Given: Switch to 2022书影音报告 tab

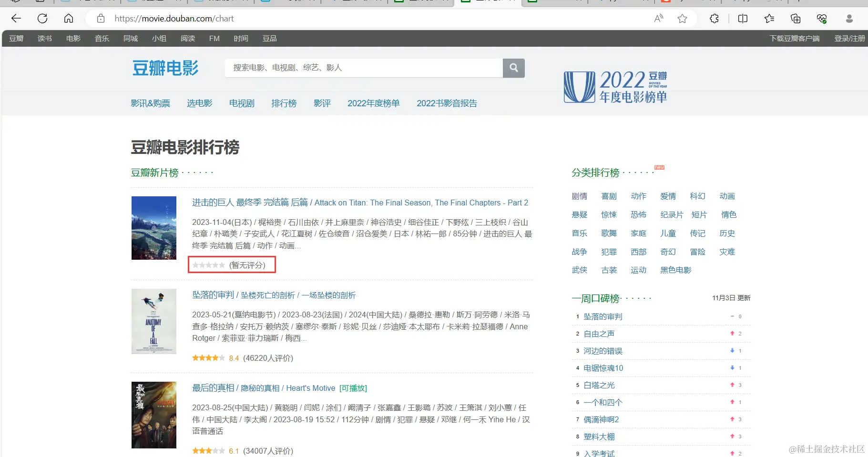Looking at the screenshot, I should 447,103.
